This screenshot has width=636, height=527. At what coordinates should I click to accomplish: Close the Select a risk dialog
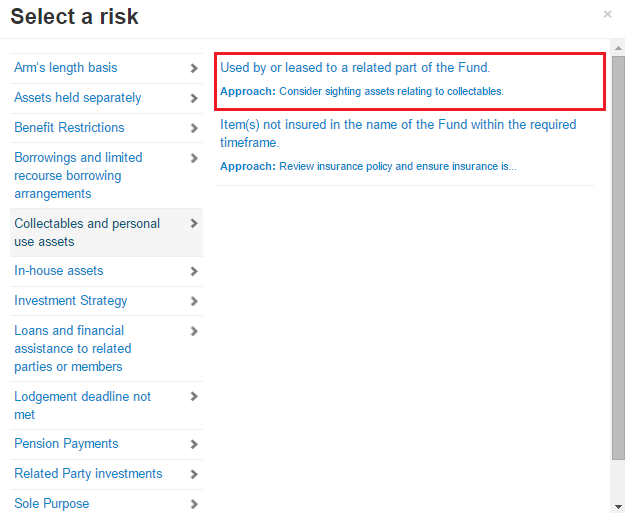pyautogui.click(x=607, y=14)
